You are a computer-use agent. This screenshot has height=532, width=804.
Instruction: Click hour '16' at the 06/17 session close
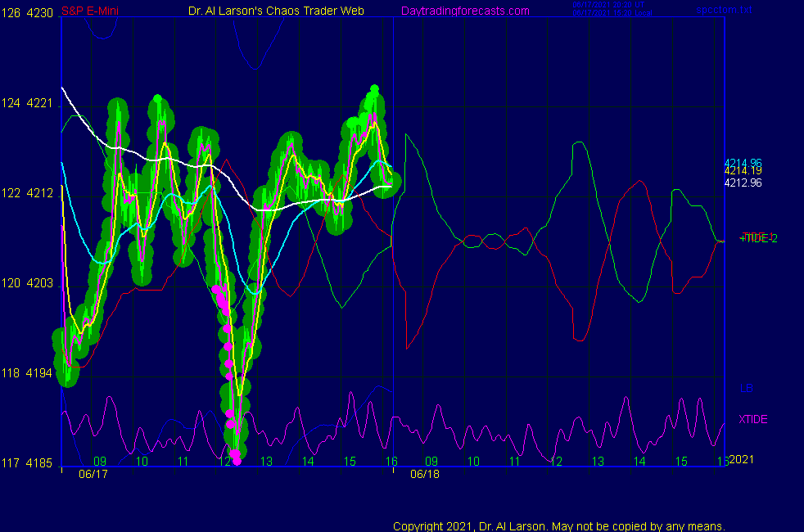click(x=391, y=462)
